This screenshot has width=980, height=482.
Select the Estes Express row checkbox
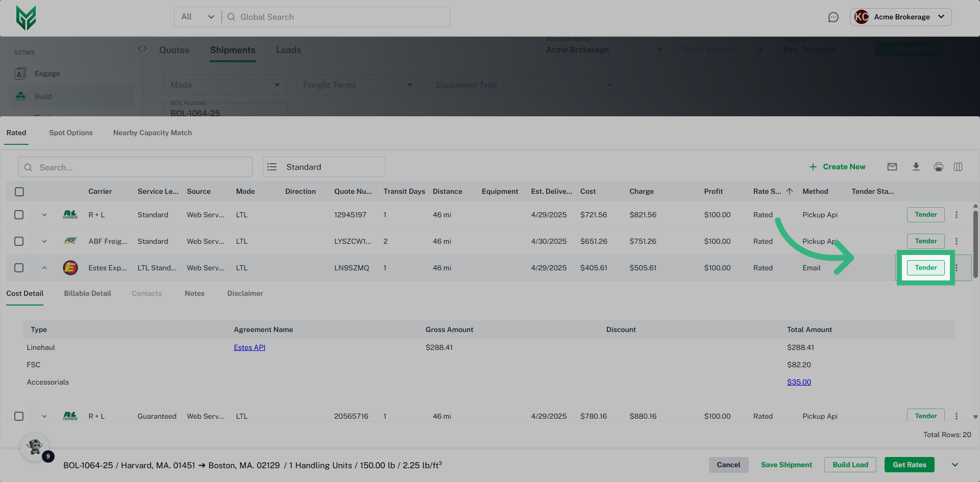click(19, 268)
